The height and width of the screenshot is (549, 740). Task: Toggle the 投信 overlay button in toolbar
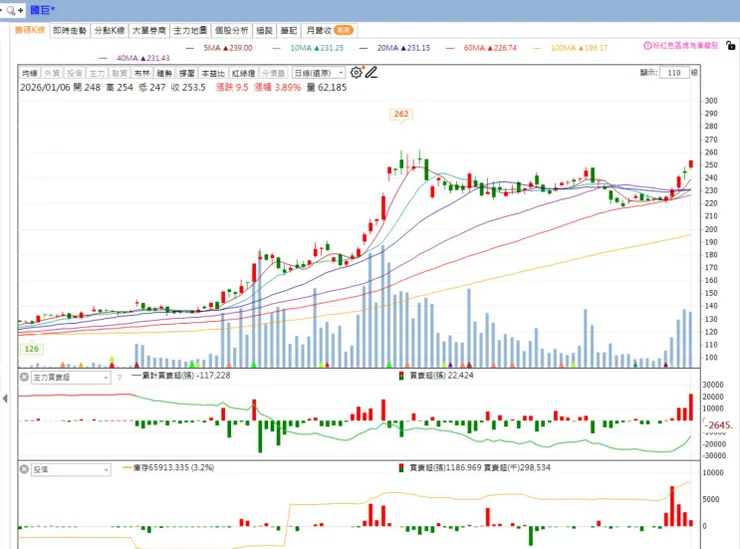[74, 73]
